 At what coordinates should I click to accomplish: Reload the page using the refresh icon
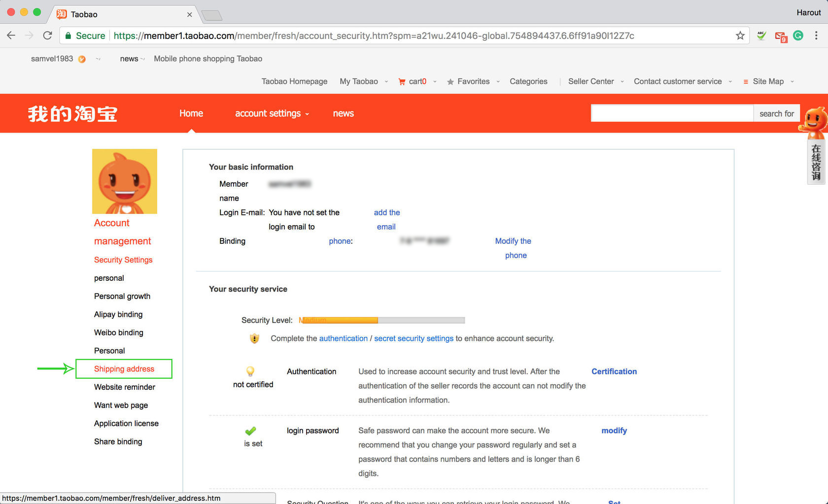coord(47,35)
